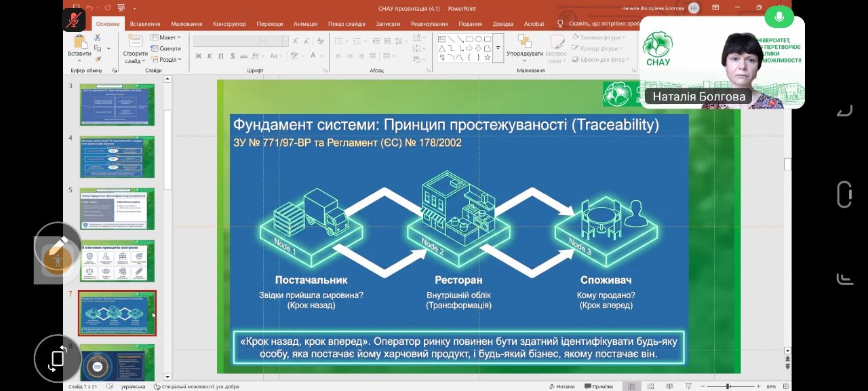Switch to the Анімація tab
The height and width of the screenshot is (391, 868).
[x=305, y=24]
